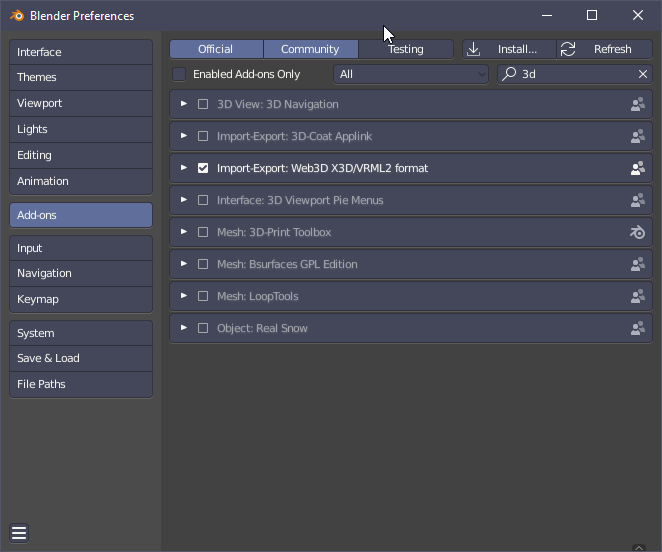Click the Mesh: LoopTools add-on name
This screenshot has height=552, width=662.
258,296
